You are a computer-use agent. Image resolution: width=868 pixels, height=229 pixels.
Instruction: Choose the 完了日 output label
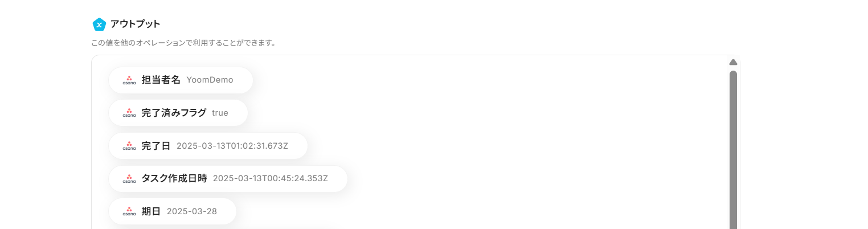tap(155, 146)
